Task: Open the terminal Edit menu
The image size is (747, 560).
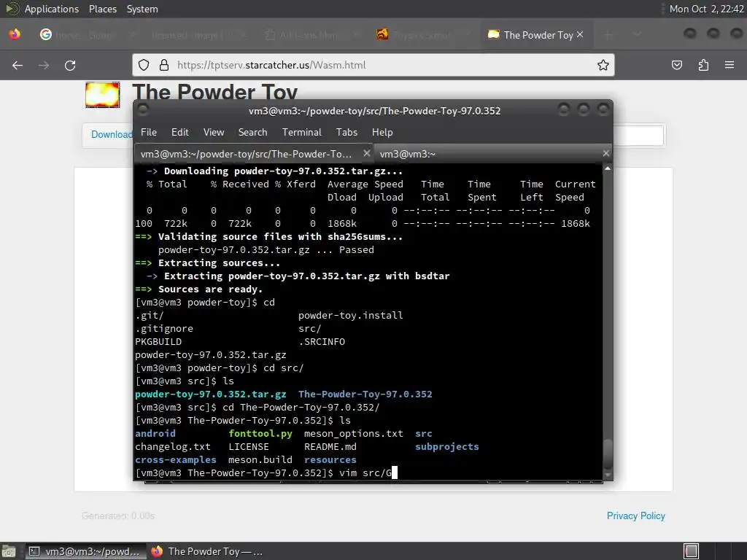Action: pyautogui.click(x=180, y=133)
